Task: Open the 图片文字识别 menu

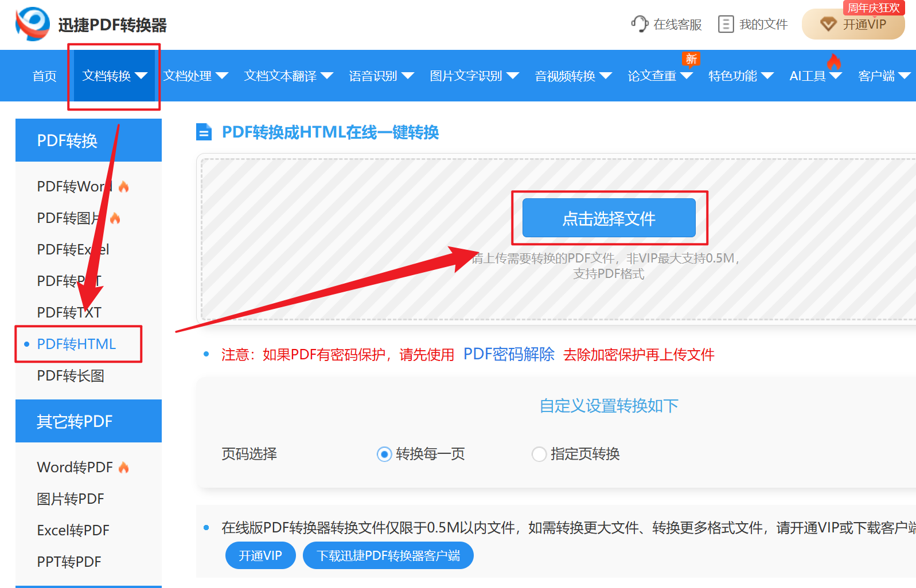Action: [x=474, y=76]
